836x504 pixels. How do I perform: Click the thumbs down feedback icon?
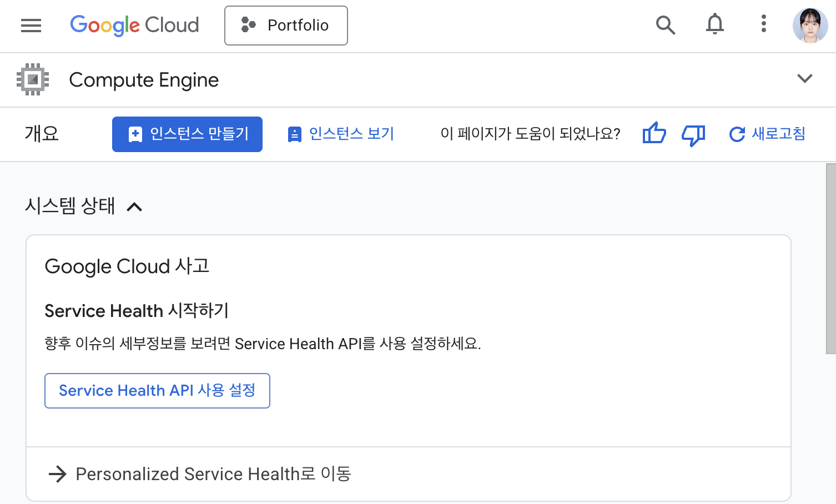point(693,135)
